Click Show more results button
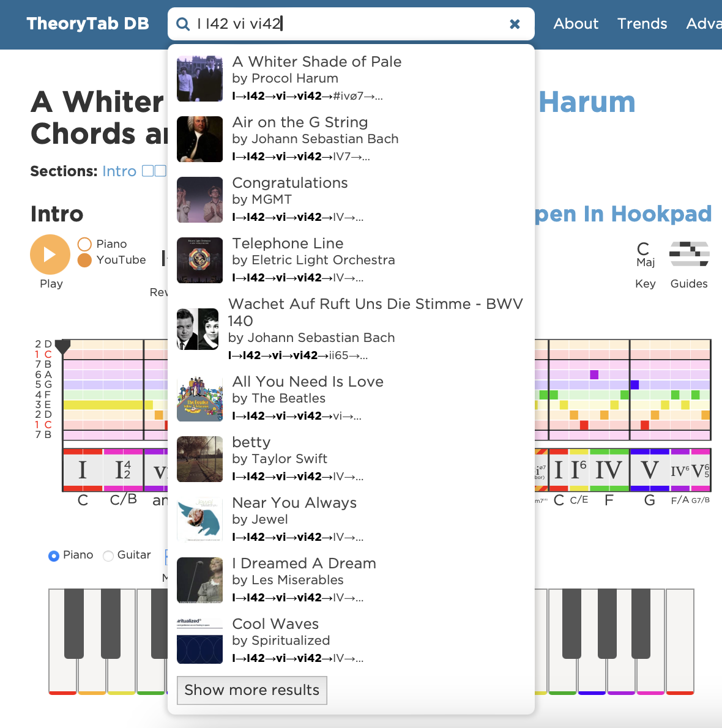Screen dimensions: 722x728 [251, 690]
